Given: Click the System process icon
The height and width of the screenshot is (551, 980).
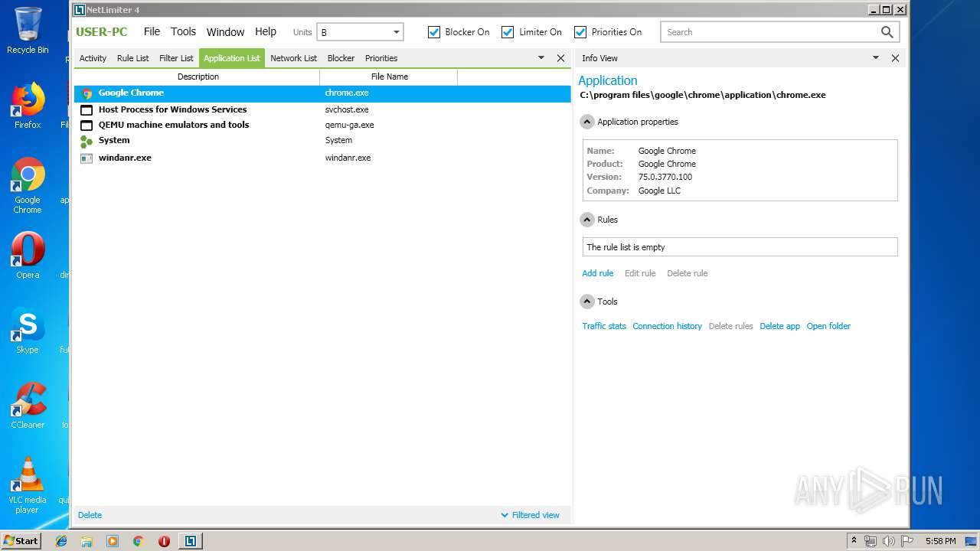Looking at the screenshot, I should pos(87,142).
